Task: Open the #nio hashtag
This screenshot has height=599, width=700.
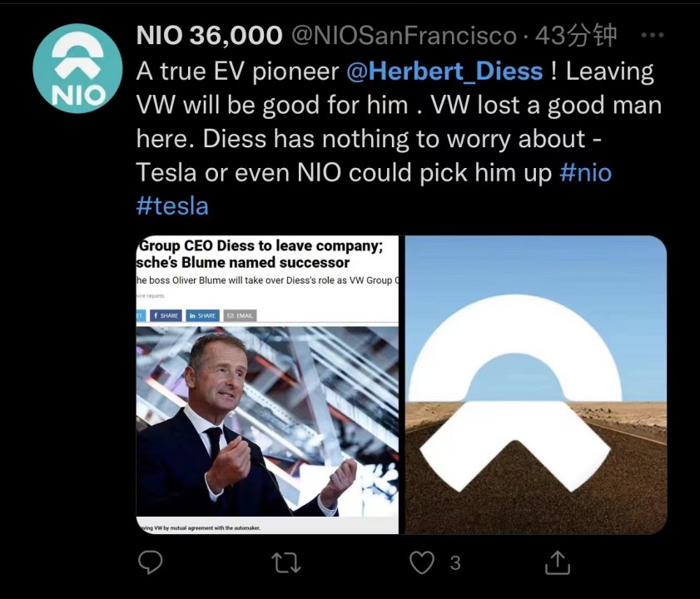Action: click(586, 172)
